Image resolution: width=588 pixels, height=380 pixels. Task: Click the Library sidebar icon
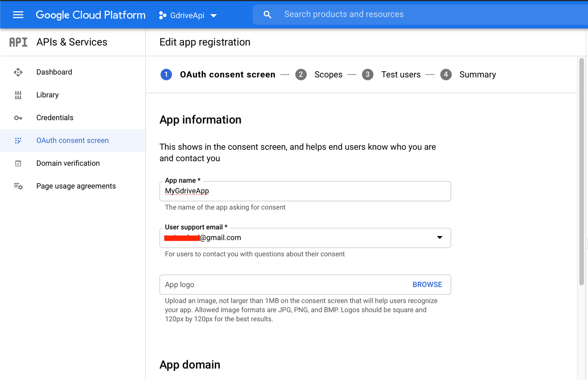pyautogui.click(x=18, y=95)
